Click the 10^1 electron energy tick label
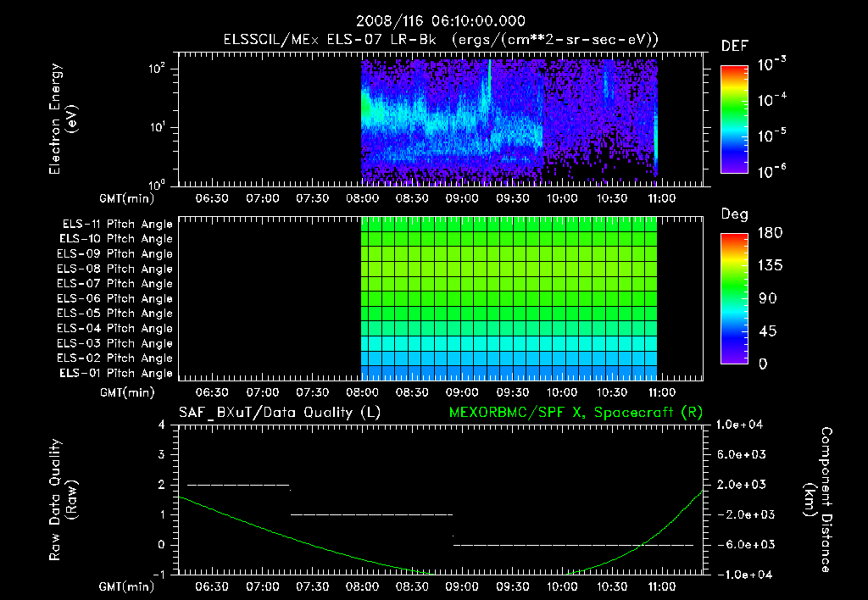Image resolution: width=868 pixels, height=600 pixels. click(x=157, y=127)
